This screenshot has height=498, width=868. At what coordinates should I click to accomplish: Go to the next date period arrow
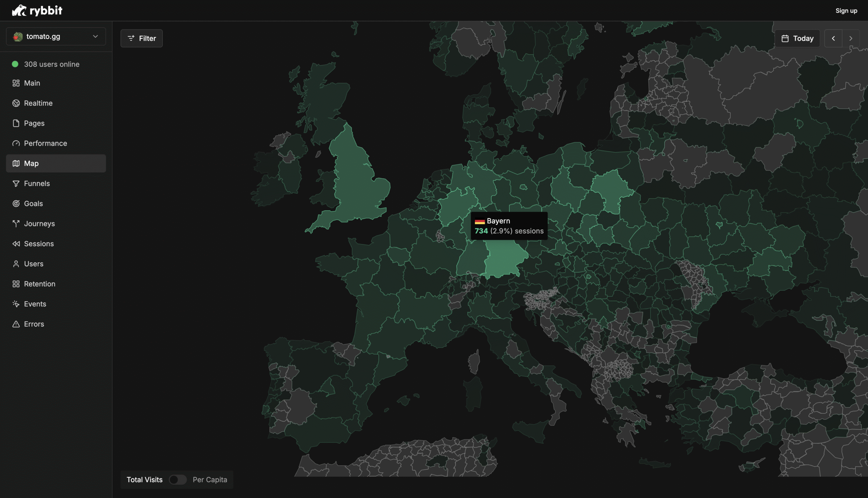click(x=851, y=38)
